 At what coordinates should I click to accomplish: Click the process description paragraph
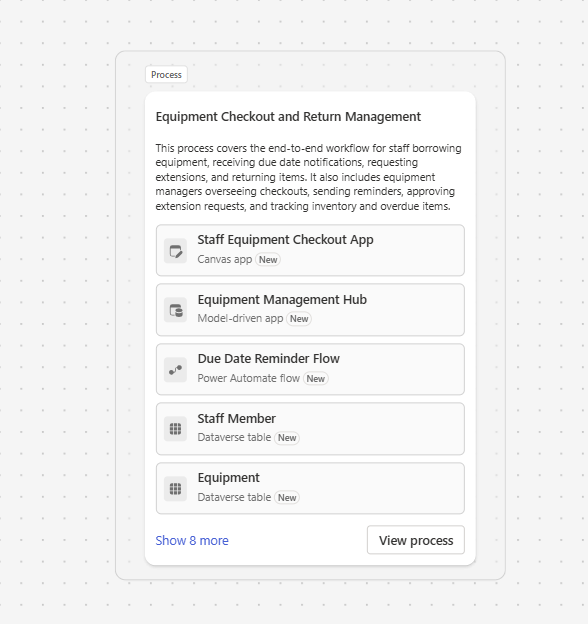(x=308, y=177)
